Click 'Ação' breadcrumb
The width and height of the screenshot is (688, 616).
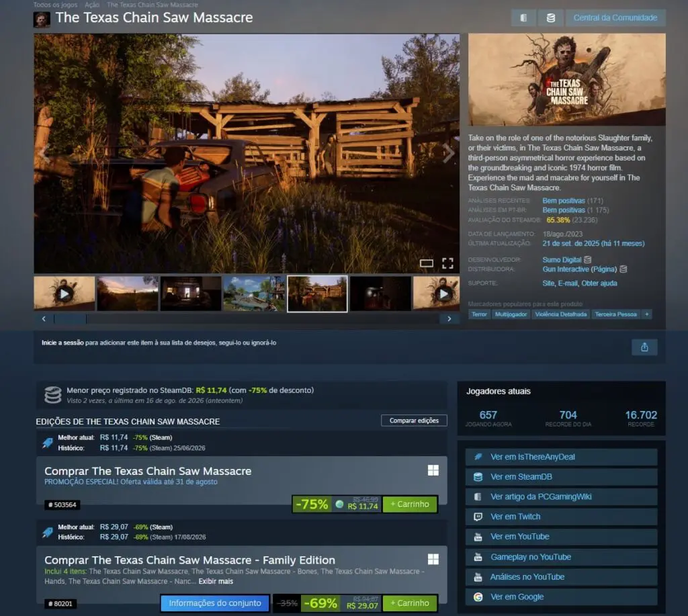92,5
